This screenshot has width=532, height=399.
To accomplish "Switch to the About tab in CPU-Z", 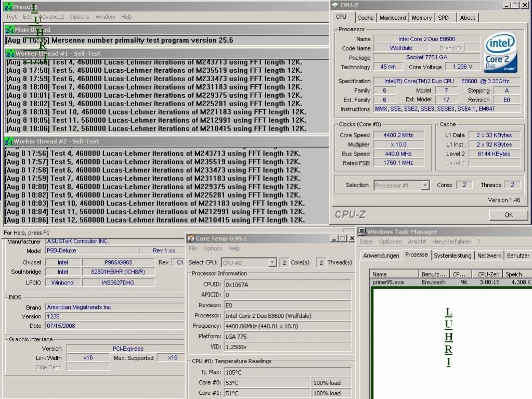I will tap(467, 18).
